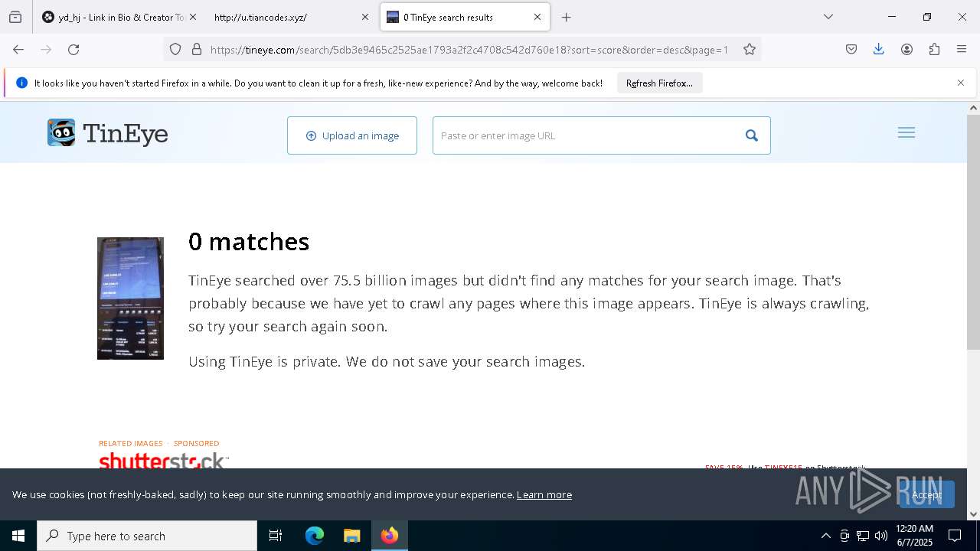Click the Refresh Firefox button
Image resolution: width=980 pixels, height=551 pixels.
point(659,83)
